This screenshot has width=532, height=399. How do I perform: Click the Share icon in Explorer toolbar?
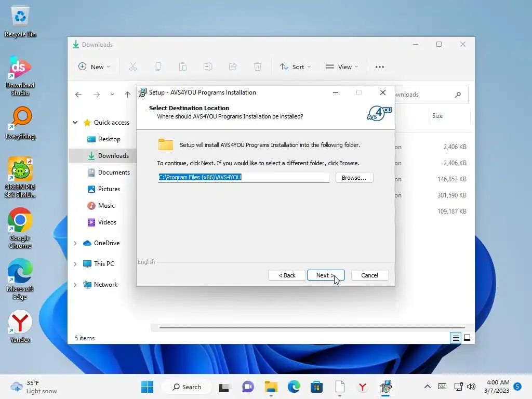[233, 67]
